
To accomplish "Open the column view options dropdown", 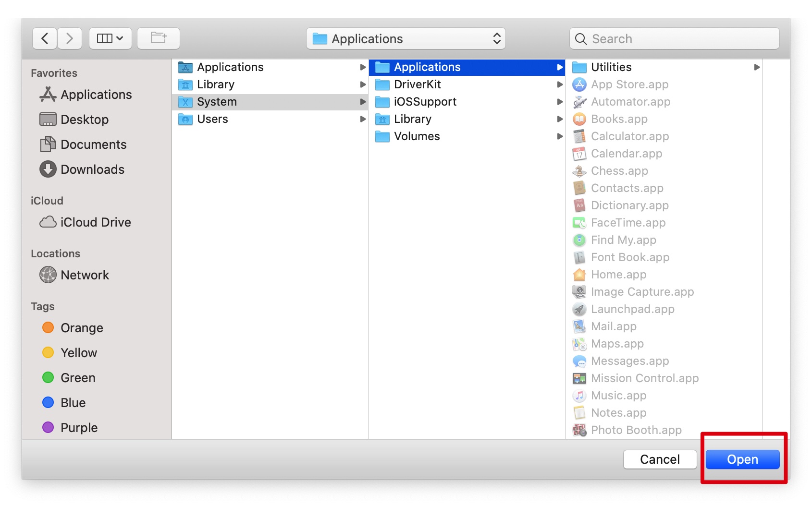I will coord(110,38).
